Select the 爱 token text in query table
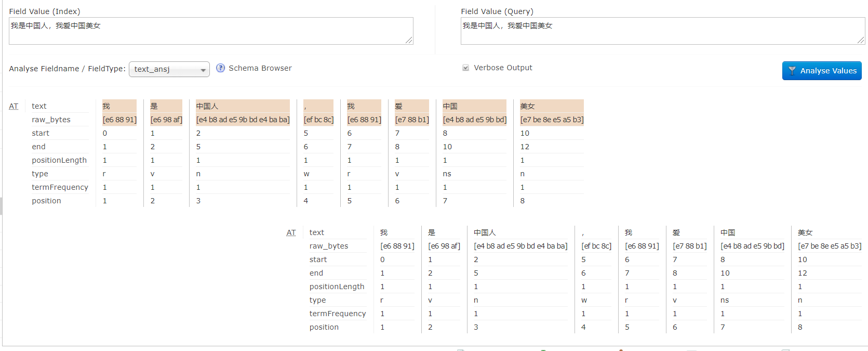This screenshot has height=351, width=868. click(676, 232)
